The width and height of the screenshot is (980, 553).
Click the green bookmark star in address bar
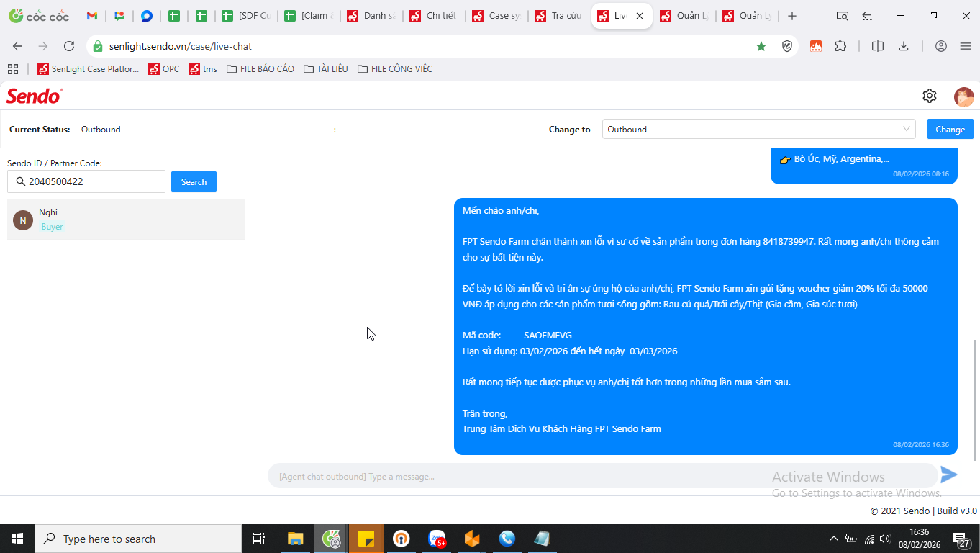(x=761, y=46)
